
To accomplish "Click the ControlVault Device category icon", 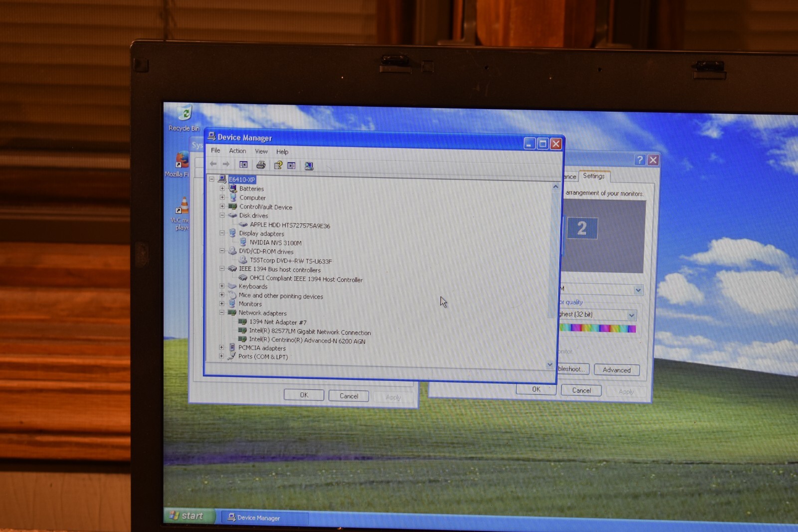I will coord(232,206).
